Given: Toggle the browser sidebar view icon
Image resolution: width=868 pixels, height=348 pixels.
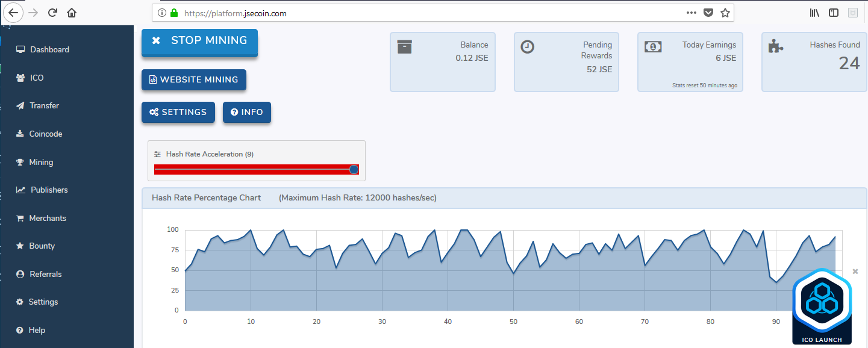Looking at the screenshot, I should [834, 12].
